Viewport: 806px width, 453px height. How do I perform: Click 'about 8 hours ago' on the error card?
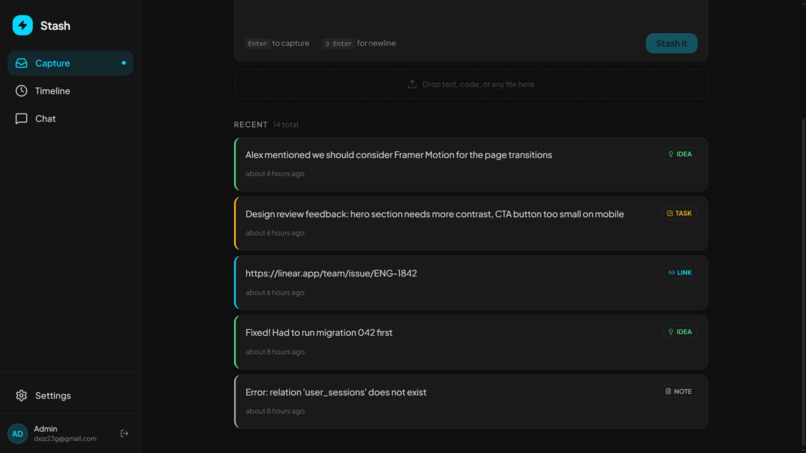point(274,411)
